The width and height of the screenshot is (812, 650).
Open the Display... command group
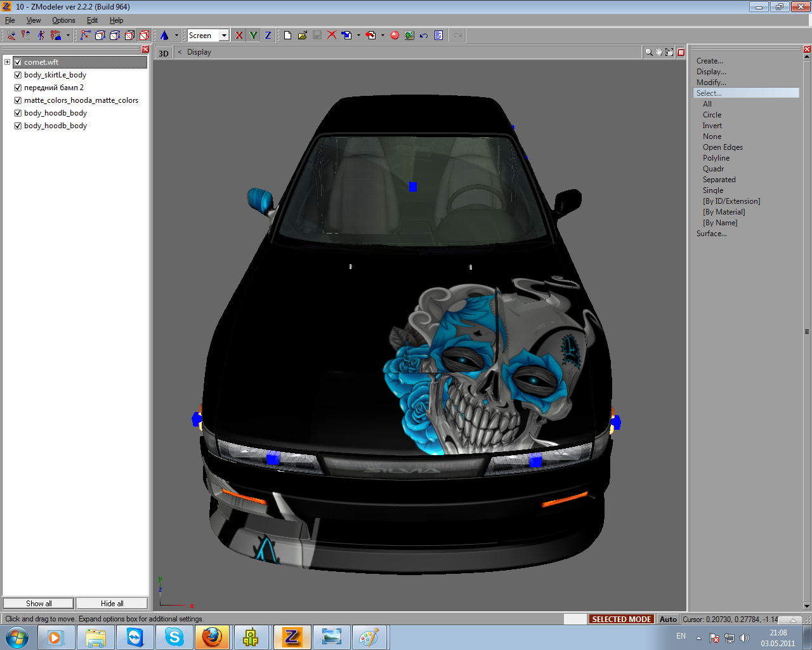coord(711,72)
